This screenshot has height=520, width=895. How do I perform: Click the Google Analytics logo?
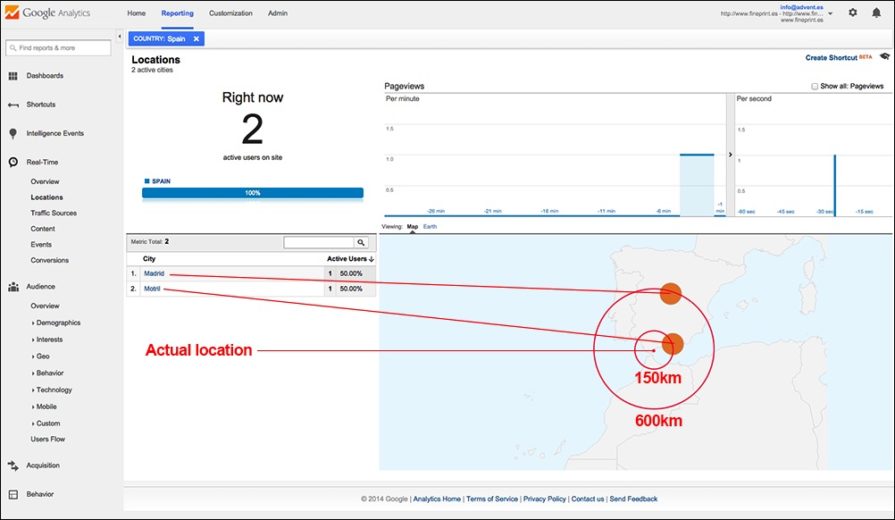click(48, 13)
